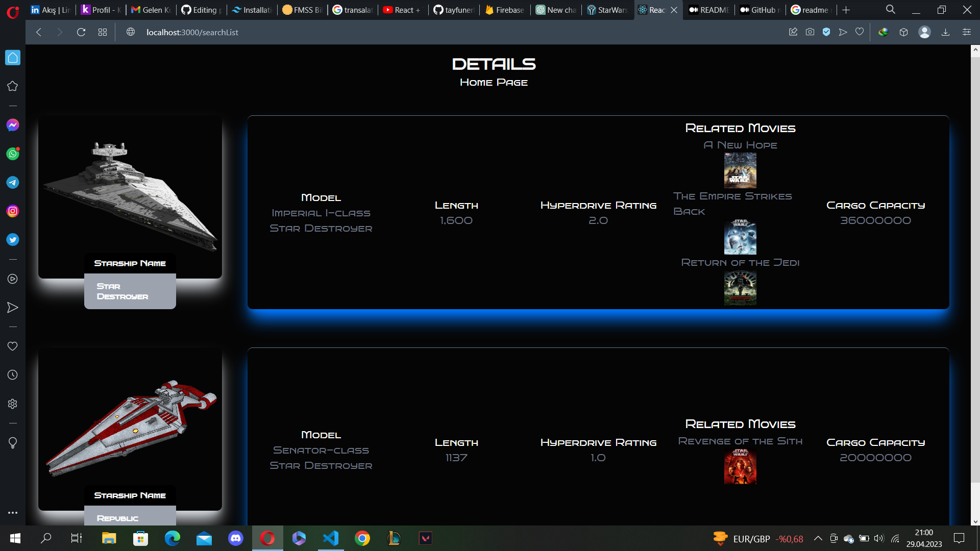This screenshot has width=980, height=551.
Task: Open the Player icon in the sidebar
Action: 13,279
